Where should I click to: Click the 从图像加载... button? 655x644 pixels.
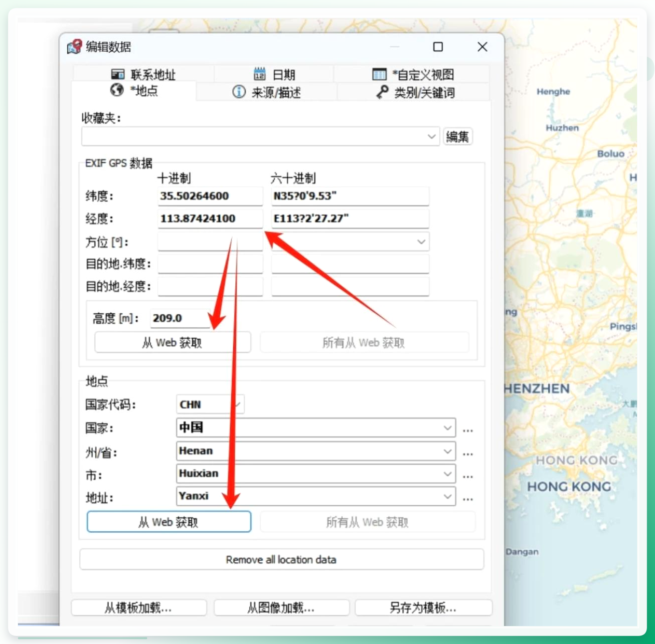pyautogui.click(x=281, y=608)
